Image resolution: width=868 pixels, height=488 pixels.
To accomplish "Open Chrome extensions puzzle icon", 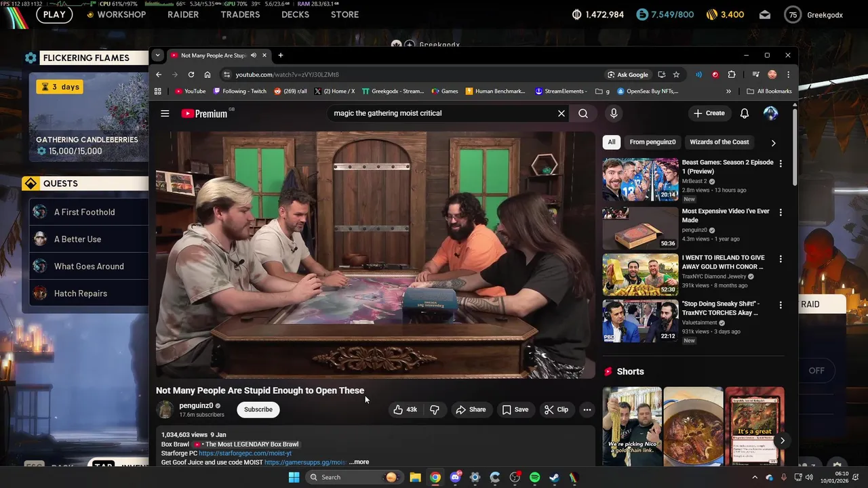I will (732, 75).
